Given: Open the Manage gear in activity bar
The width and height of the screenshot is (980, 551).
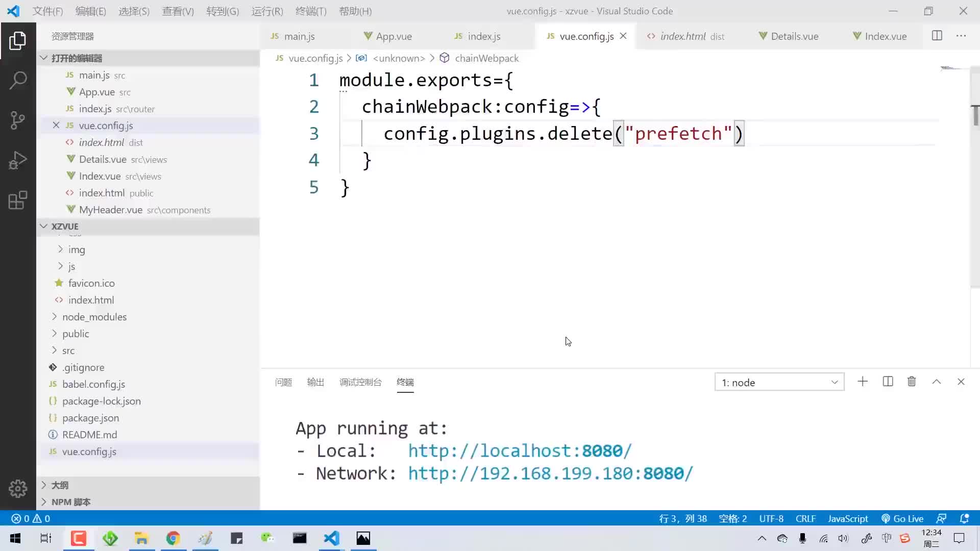Looking at the screenshot, I should (x=18, y=489).
